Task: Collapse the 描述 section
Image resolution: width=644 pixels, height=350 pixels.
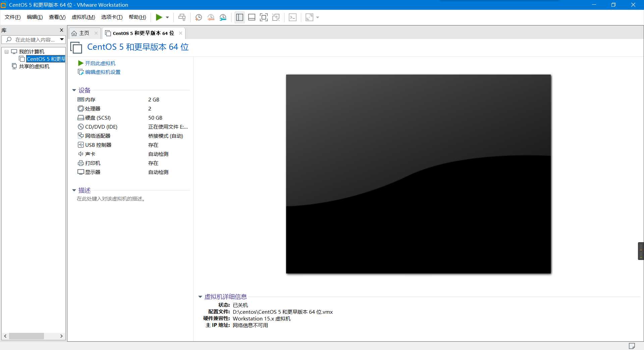Action: pyautogui.click(x=74, y=190)
